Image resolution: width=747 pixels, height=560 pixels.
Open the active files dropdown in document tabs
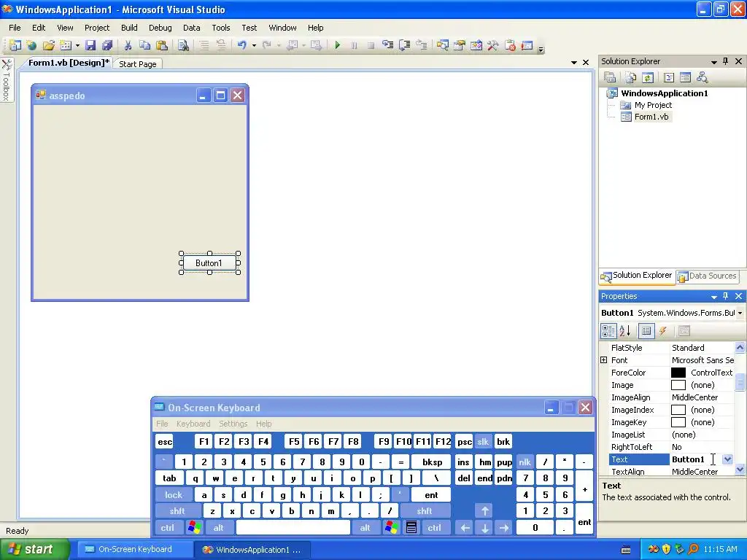[574, 63]
